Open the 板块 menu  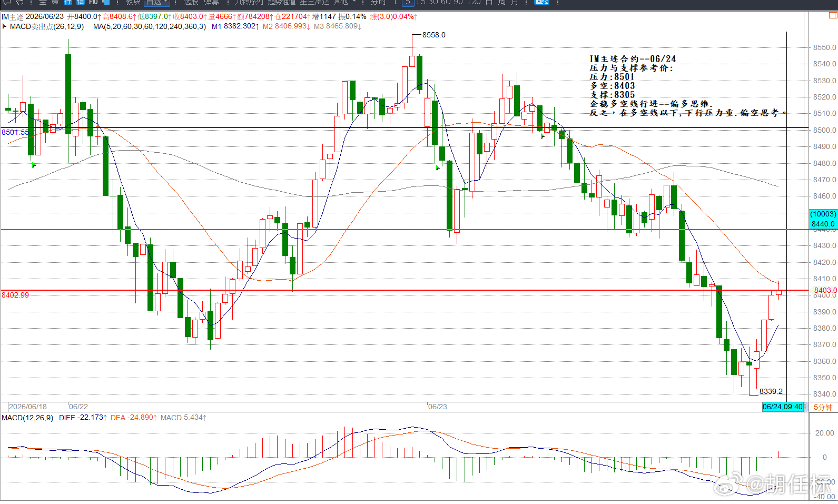coord(133,2)
